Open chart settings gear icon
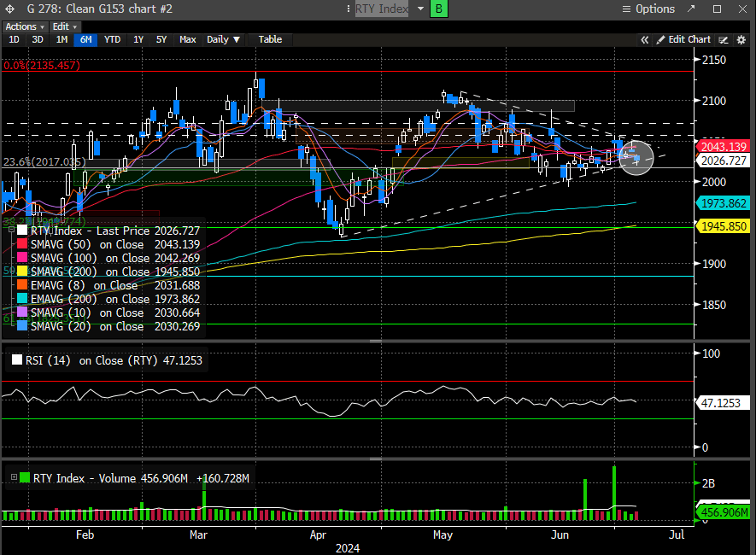This screenshot has height=555, width=756. tap(741, 40)
